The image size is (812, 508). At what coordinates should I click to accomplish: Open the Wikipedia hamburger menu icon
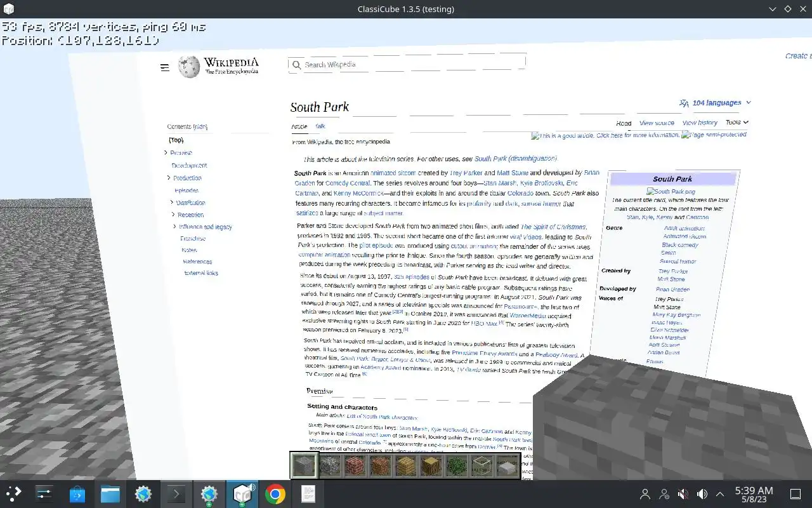pyautogui.click(x=165, y=67)
